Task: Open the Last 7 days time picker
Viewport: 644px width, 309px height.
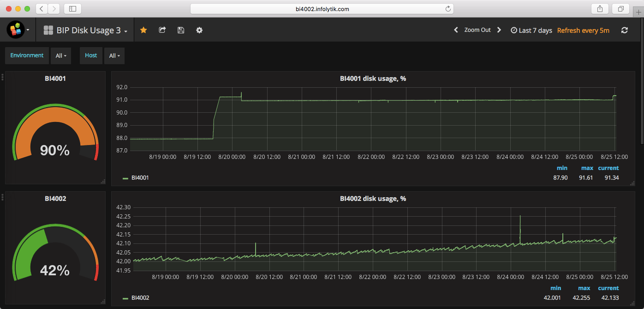Action: 531,30
